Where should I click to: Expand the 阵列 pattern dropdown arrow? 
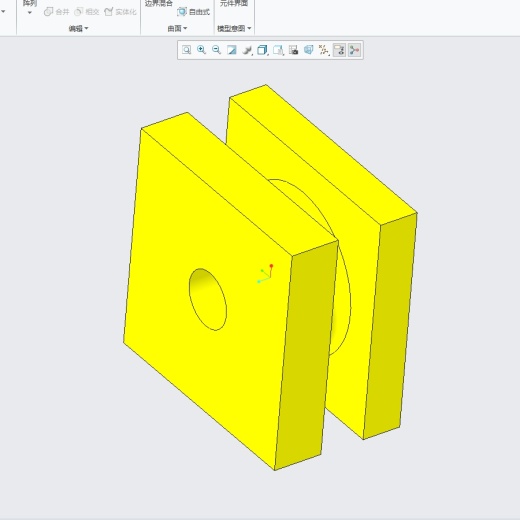(29, 13)
